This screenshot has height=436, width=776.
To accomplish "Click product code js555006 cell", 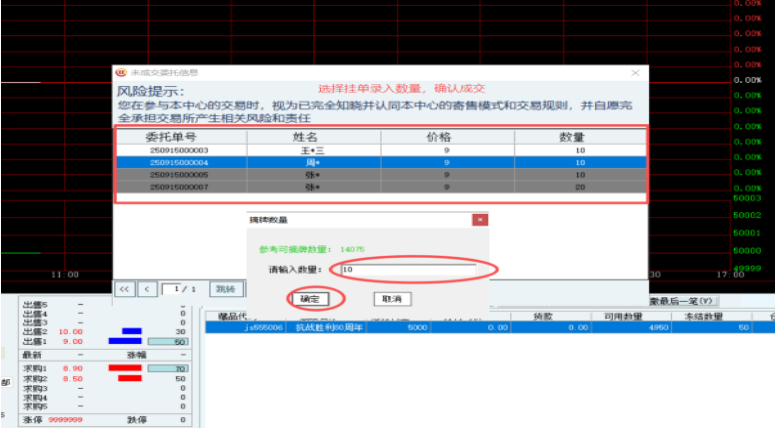I will [x=263, y=328].
